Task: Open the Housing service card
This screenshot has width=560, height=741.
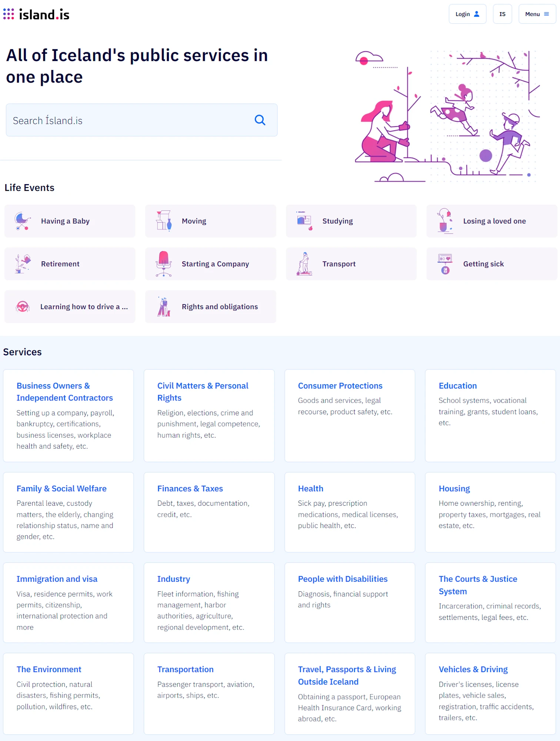Action: [491, 512]
